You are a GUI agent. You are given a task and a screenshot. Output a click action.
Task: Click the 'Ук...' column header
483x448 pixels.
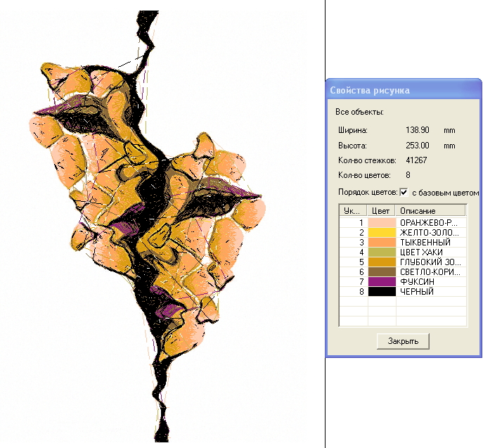tap(353, 211)
